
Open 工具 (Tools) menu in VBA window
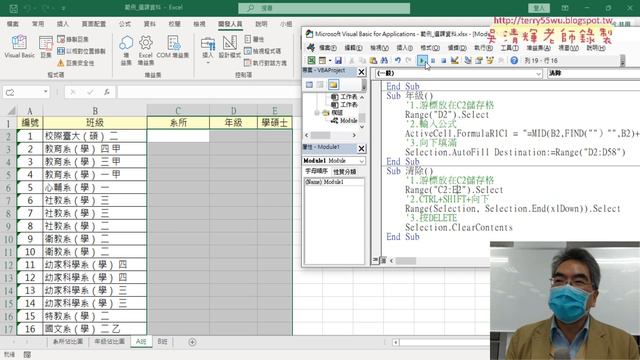pyautogui.click(x=509, y=48)
